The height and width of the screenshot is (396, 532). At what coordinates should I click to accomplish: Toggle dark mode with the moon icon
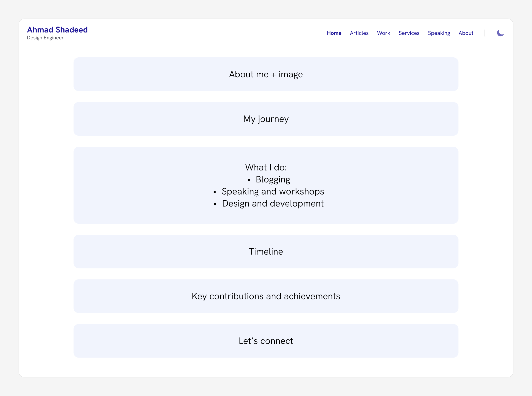[500, 33]
